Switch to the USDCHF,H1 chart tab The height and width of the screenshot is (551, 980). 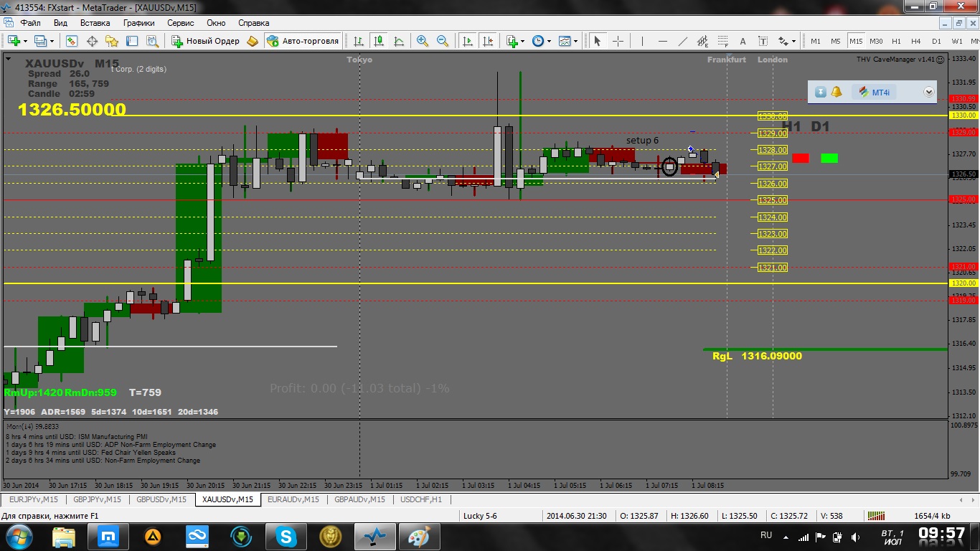tap(421, 499)
